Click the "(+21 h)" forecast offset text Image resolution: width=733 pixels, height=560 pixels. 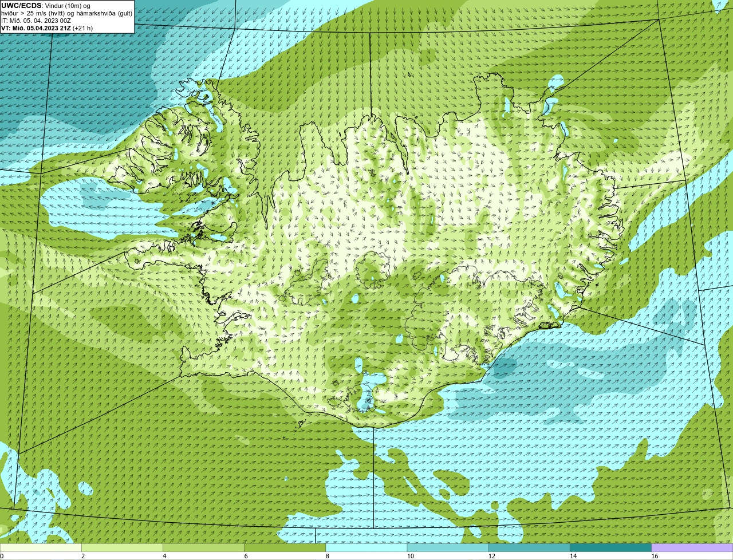tap(83, 28)
